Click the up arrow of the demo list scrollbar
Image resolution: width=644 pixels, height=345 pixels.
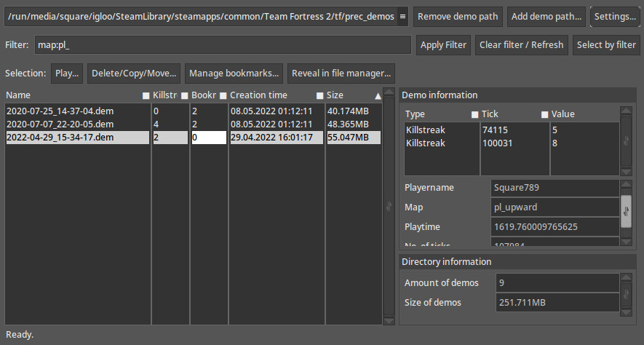389,92
